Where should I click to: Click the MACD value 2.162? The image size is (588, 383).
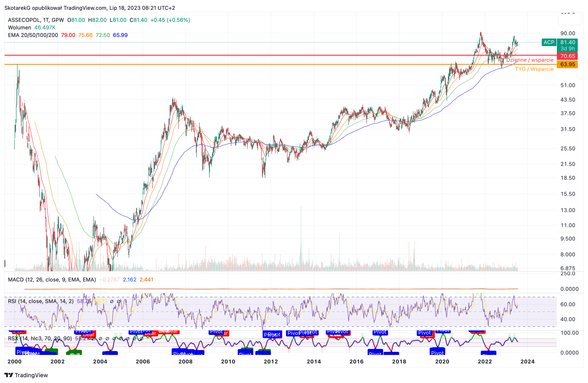[x=130, y=280]
